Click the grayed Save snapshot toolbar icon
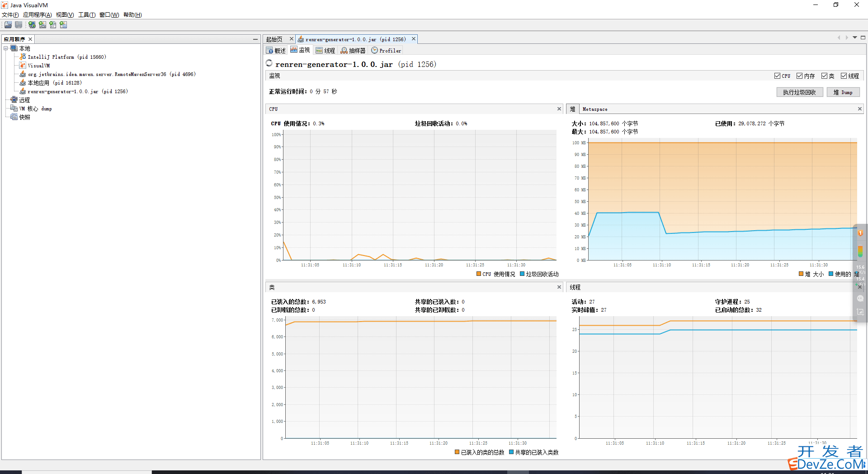This screenshot has width=868, height=474. (x=19, y=25)
